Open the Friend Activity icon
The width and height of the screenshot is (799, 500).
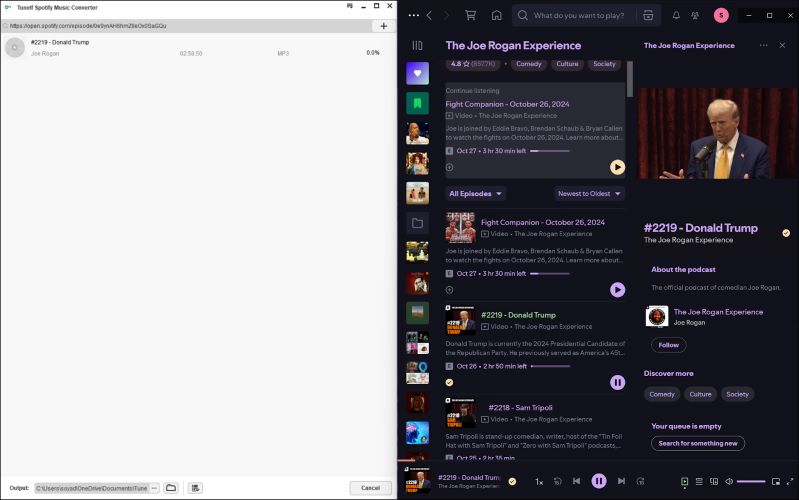pyautogui.click(x=695, y=15)
